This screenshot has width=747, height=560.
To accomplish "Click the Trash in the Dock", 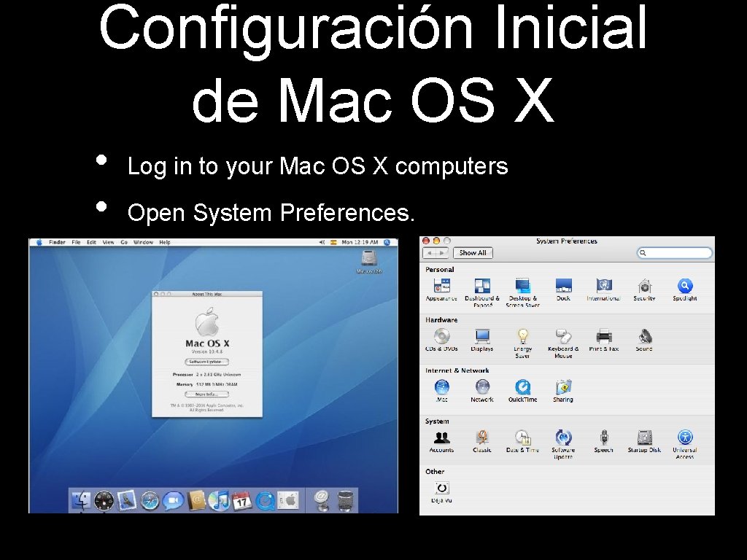I will pyautogui.click(x=345, y=501).
